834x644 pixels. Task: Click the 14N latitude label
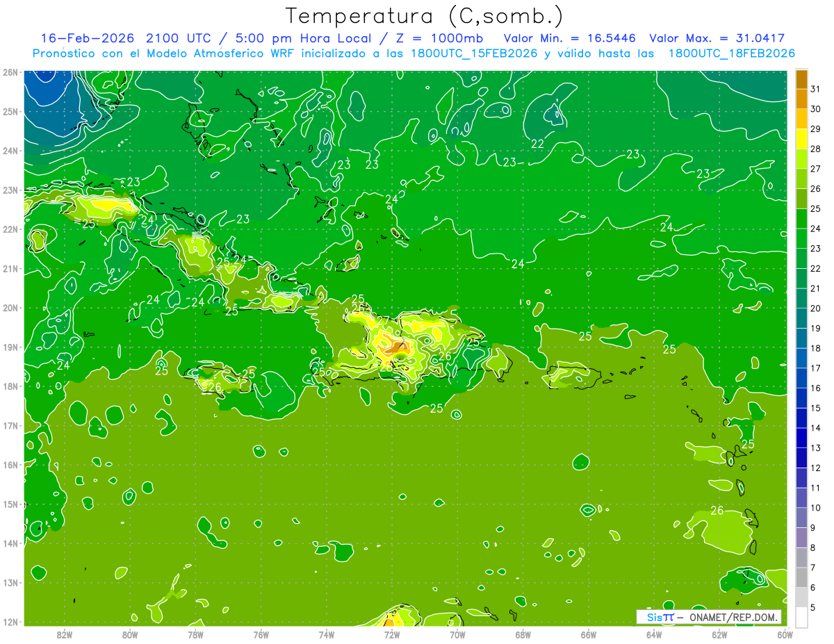(x=10, y=543)
